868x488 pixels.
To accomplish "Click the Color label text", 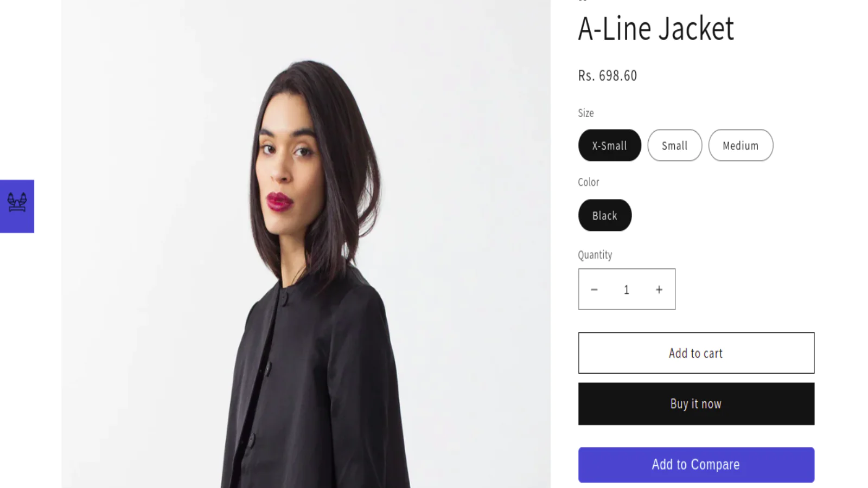I will pyautogui.click(x=589, y=182).
